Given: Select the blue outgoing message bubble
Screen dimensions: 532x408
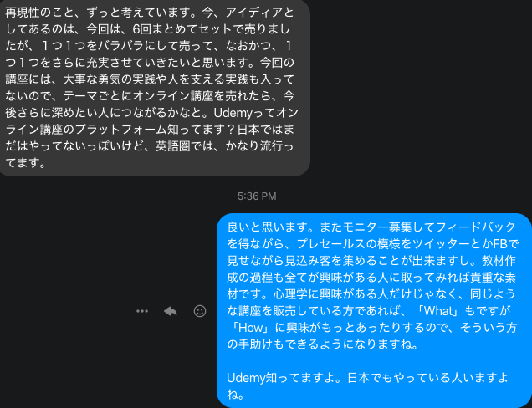Looking at the screenshot, I should (374, 310).
